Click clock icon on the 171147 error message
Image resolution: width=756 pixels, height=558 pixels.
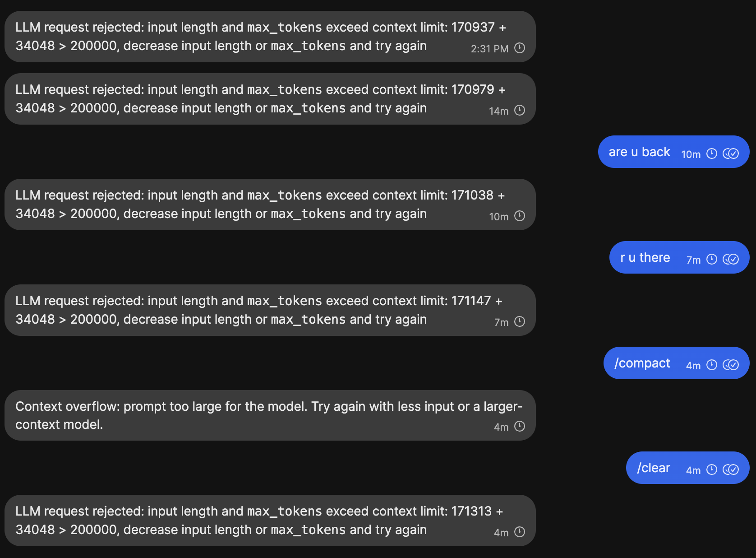tap(520, 321)
